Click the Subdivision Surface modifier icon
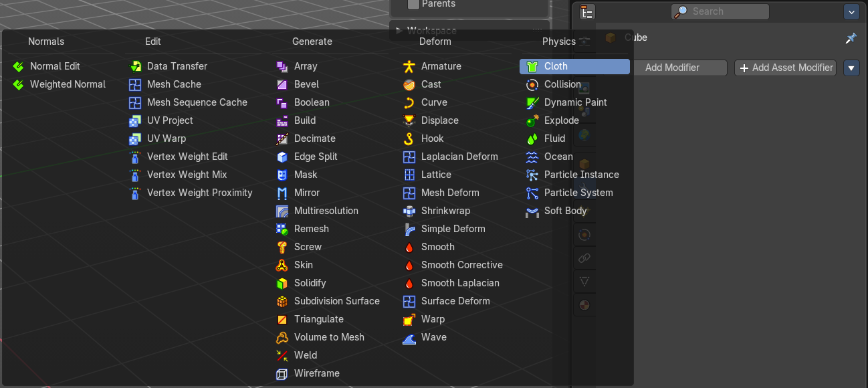Screen dimensions: 868x388 click(x=282, y=301)
